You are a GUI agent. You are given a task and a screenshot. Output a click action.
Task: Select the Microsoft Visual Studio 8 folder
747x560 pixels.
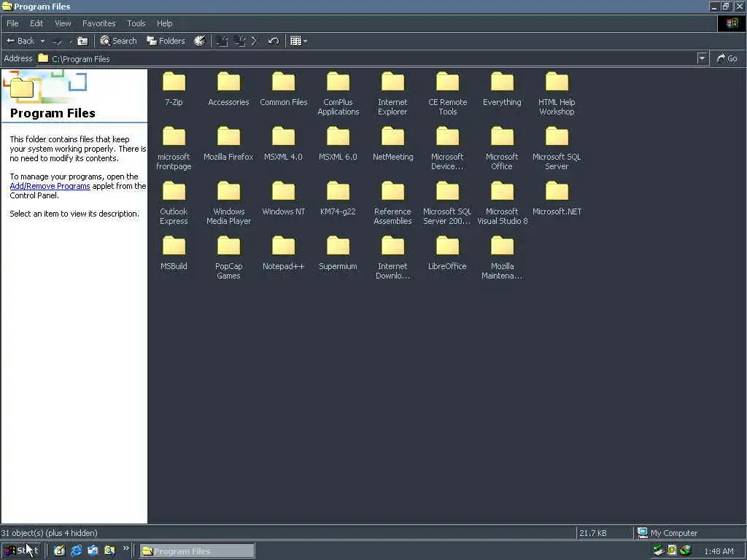pos(502,203)
